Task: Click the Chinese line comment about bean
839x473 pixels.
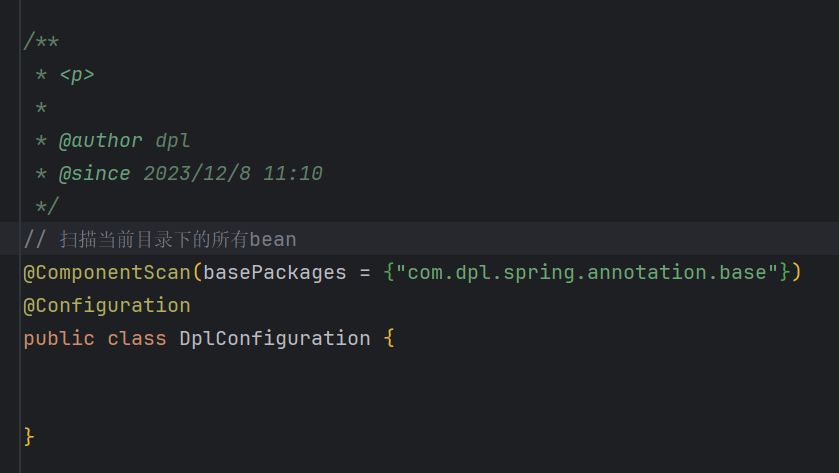Action: [160, 240]
